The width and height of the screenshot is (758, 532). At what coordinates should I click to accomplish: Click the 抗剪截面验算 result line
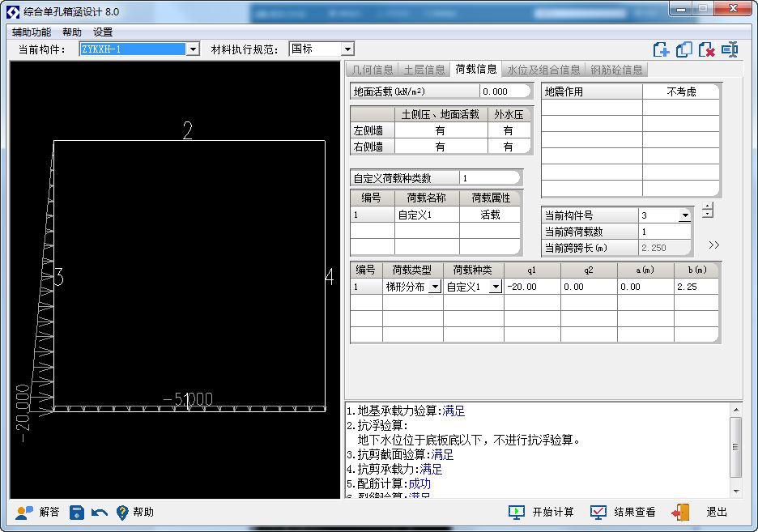(x=400, y=455)
